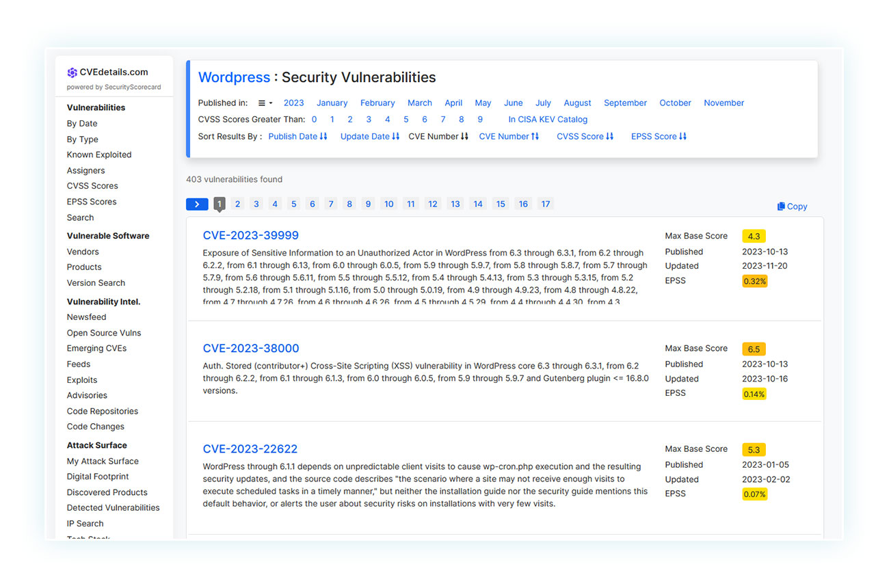889x588 pixels.
Task: Filter published in October
Action: tap(675, 103)
